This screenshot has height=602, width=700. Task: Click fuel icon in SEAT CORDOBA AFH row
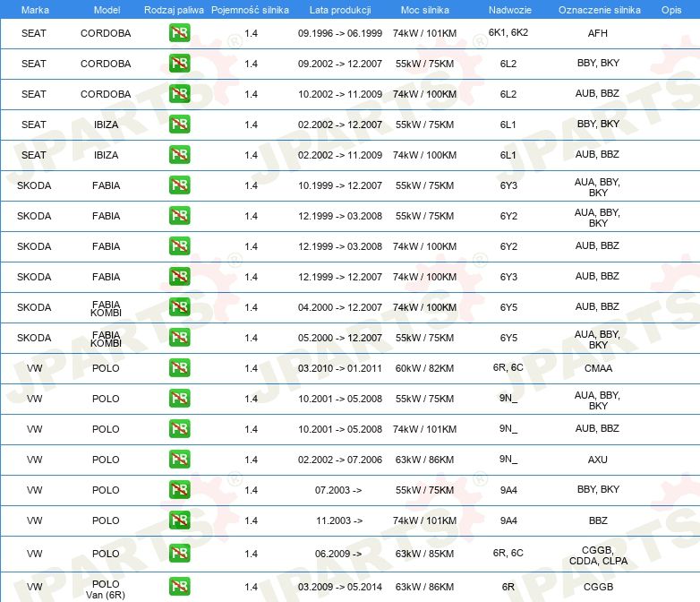(x=179, y=33)
